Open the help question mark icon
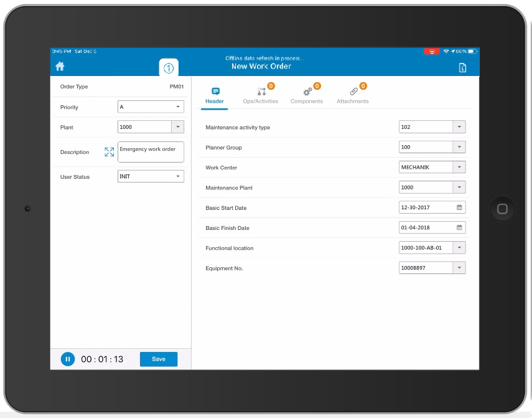Screen dimensions: 532x418 (x=169, y=68)
